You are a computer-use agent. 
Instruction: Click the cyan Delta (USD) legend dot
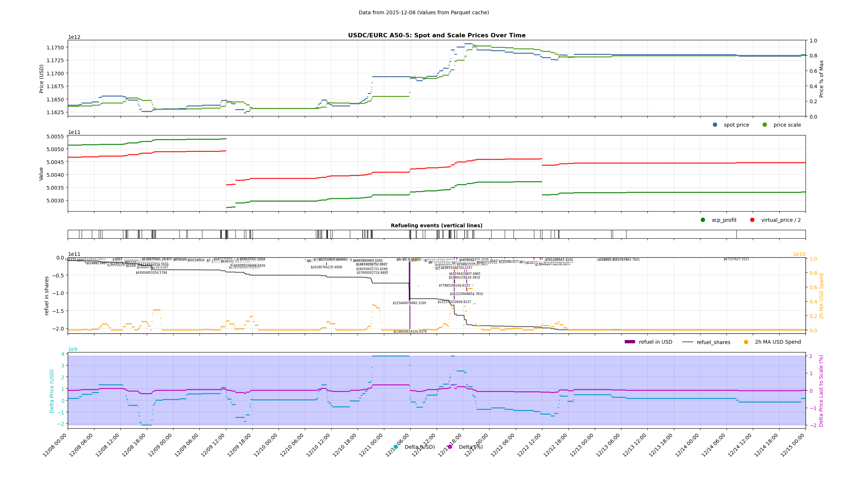pos(396,447)
